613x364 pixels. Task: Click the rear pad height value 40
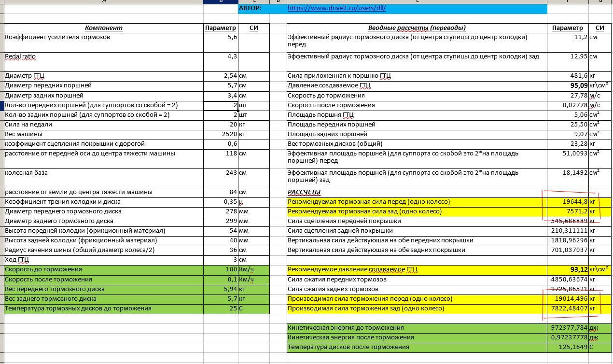(221, 240)
